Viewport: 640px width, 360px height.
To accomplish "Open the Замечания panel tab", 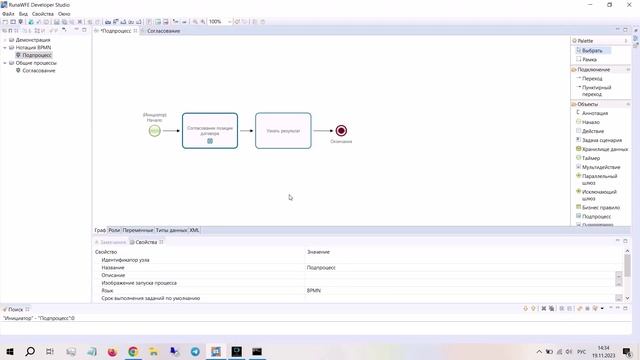I will click(x=111, y=242).
